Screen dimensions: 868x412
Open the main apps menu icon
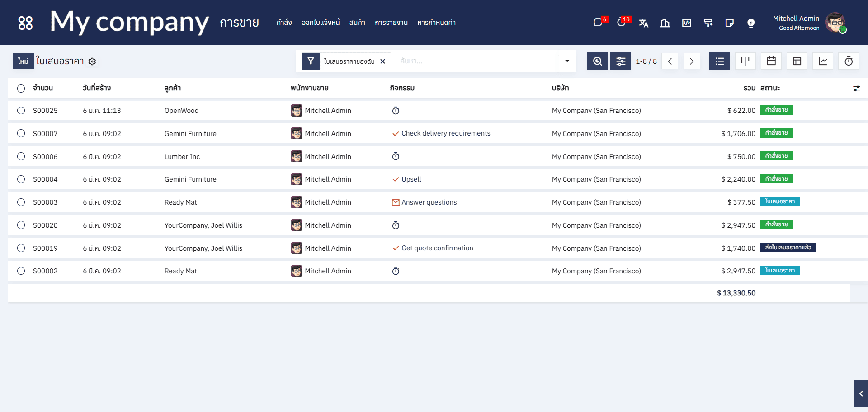(25, 23)
